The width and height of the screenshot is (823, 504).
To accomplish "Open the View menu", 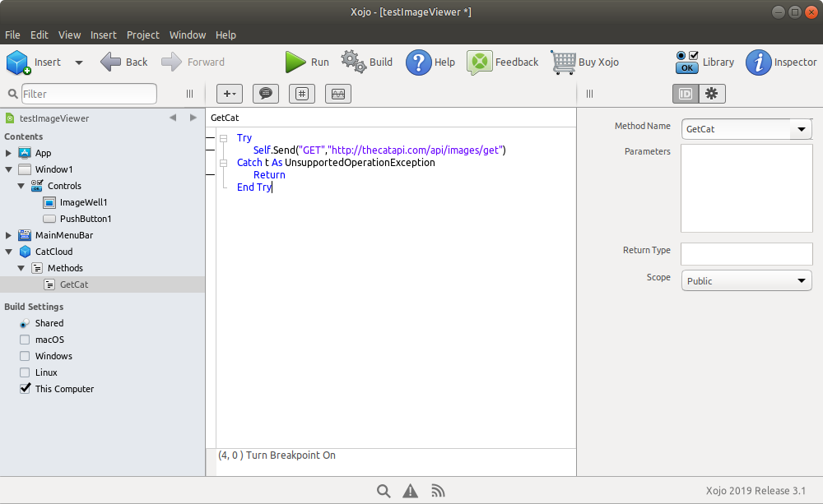I will pyautogui.click(x=69, y=35).
